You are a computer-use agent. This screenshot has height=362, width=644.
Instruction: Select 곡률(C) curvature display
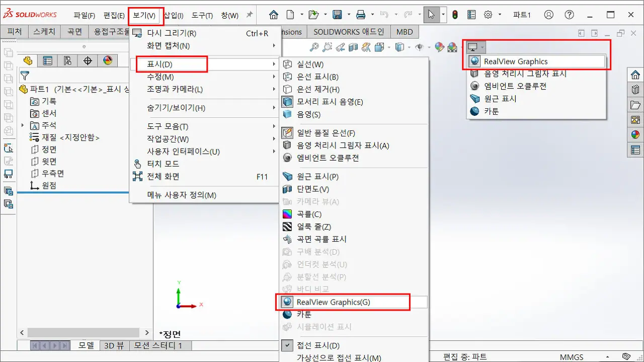pos(354,214)
